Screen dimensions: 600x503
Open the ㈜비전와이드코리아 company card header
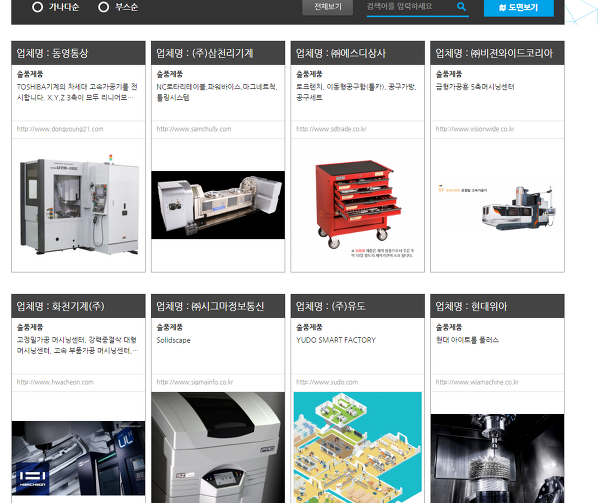[497, 53]
